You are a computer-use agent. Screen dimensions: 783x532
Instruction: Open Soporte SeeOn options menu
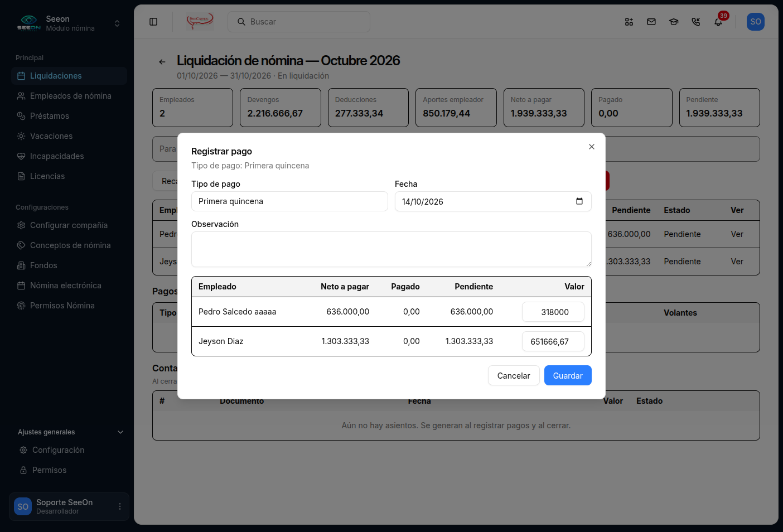point(120,506)
